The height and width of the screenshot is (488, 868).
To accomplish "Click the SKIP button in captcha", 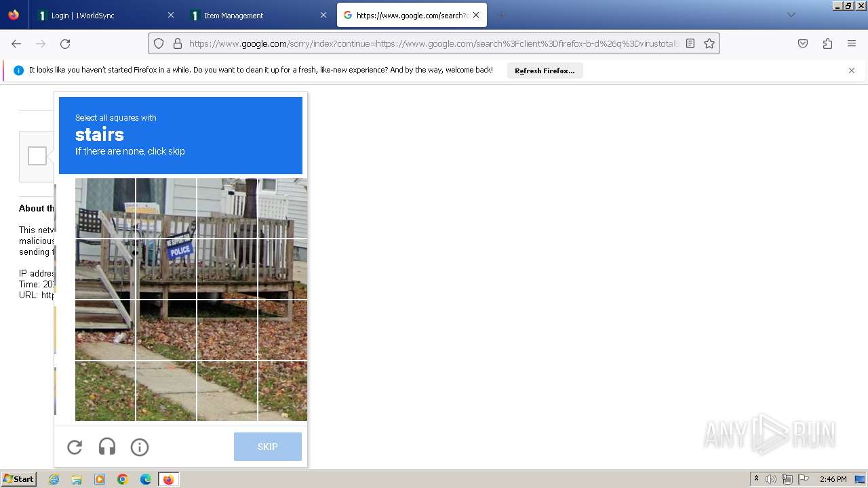I will (268, 447).
